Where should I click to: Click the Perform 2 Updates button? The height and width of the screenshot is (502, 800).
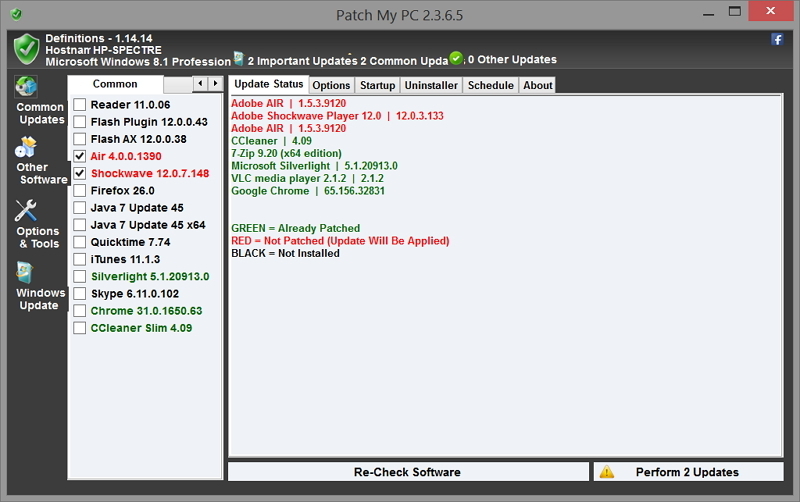point(688,472)
